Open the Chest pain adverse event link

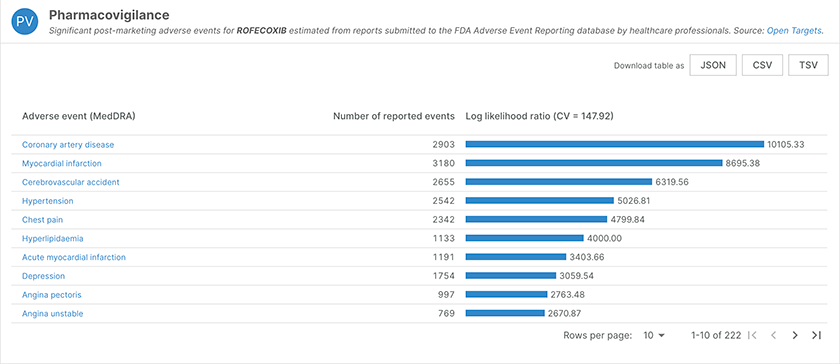point(43,220)
